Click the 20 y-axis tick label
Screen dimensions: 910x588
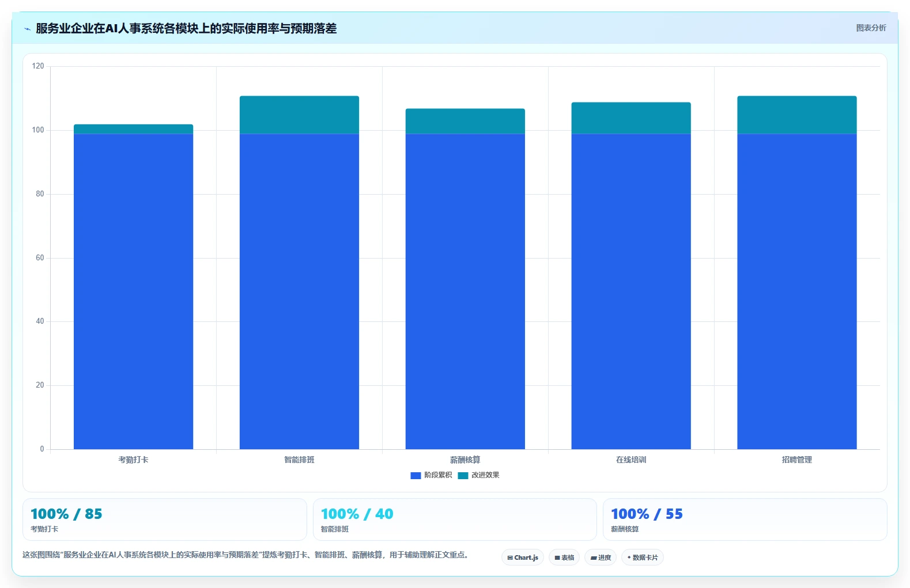coord(40,385)
